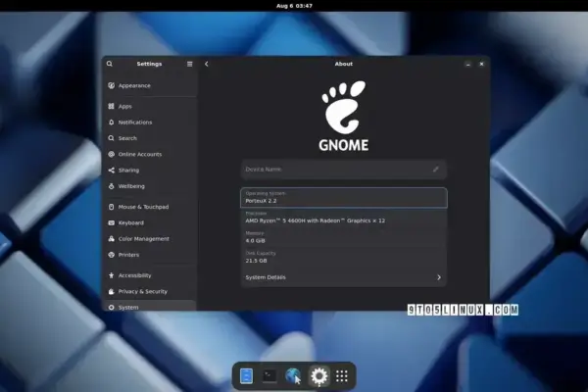Click the Settings sidebar title
The height and width of the screenshot is (392, 588).
pos(149,64)
